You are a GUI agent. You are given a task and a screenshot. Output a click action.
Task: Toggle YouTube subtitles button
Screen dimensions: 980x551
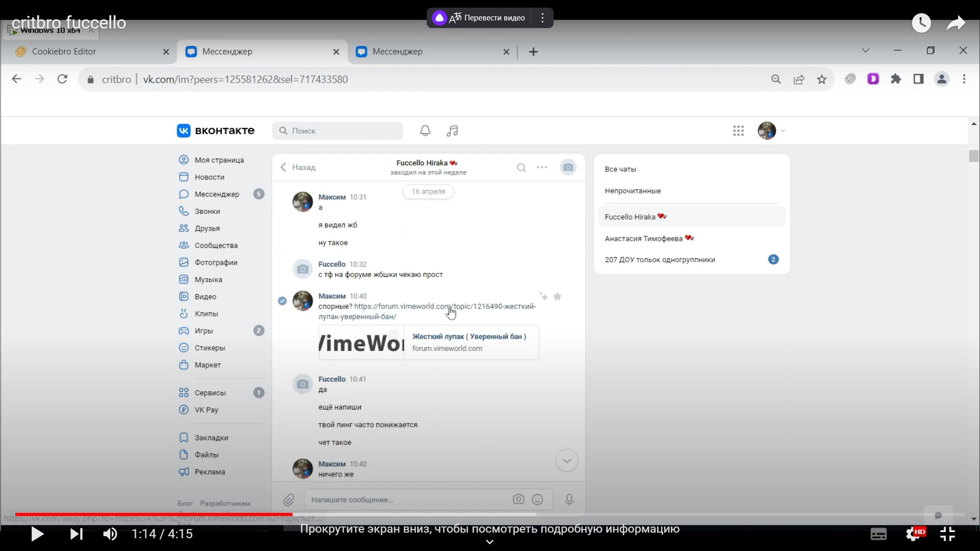(878, 534)
